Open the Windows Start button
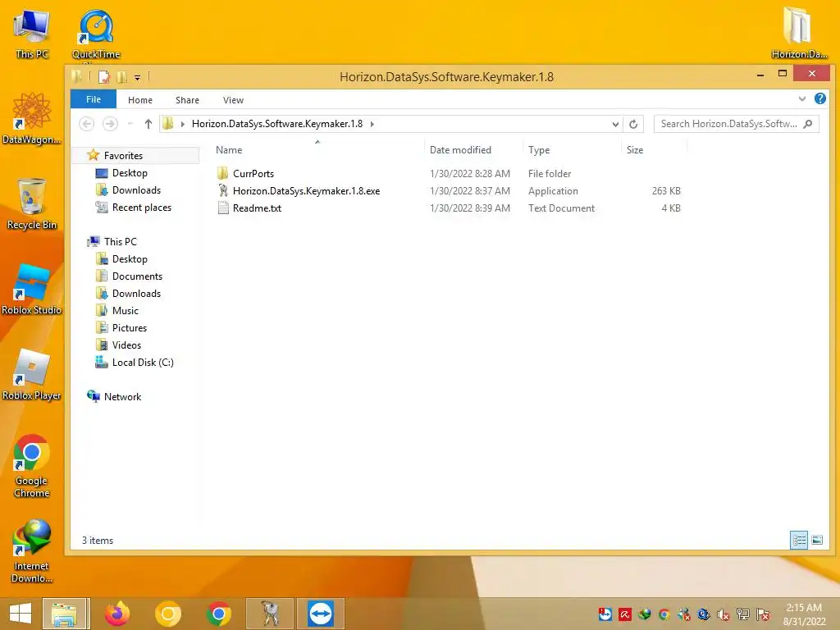The height and width of the screenshot is (630, 840). (21, 614)
